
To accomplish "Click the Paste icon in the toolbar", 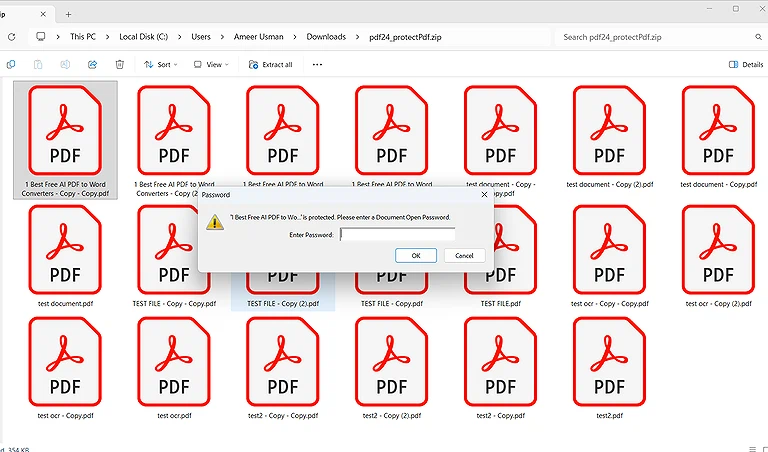I will point(38,65).
